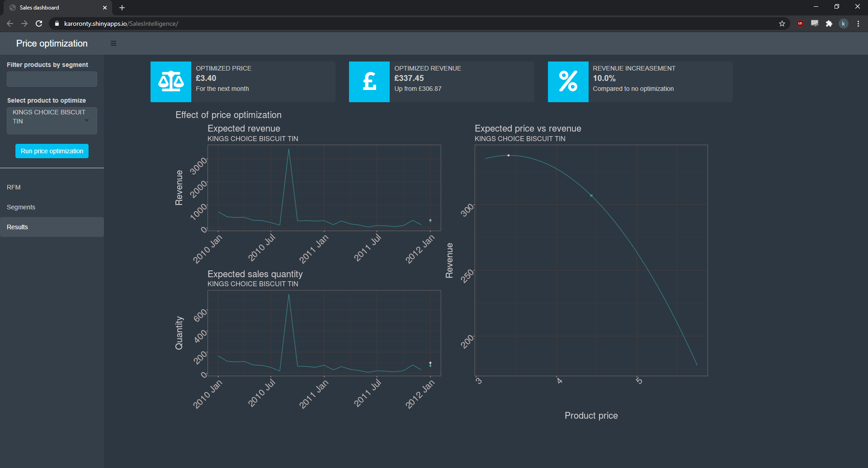Click the optimized price value £3.40
Image resolution: width=868 pixels, height=468 pixels.
click(206, 78)
